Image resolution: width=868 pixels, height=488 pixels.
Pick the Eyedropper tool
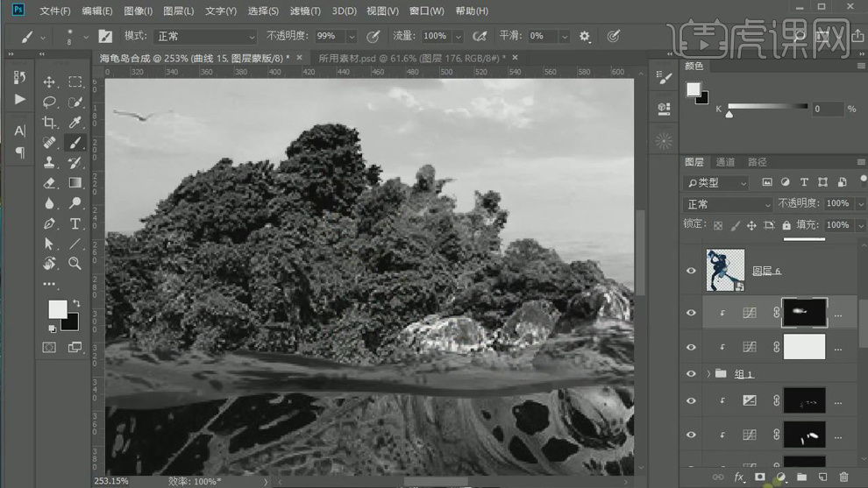75,123
